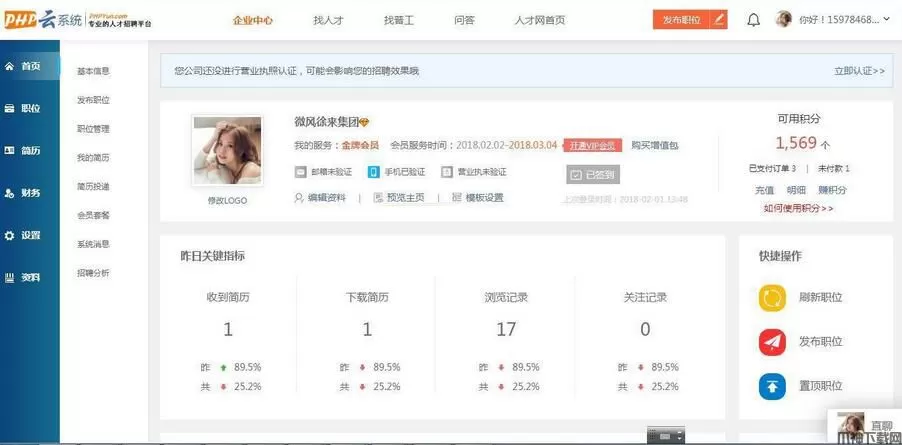This screenshot has width=902, height=445.
Task: Click the 立即认证>> link
Action: [x=859, y=71]
